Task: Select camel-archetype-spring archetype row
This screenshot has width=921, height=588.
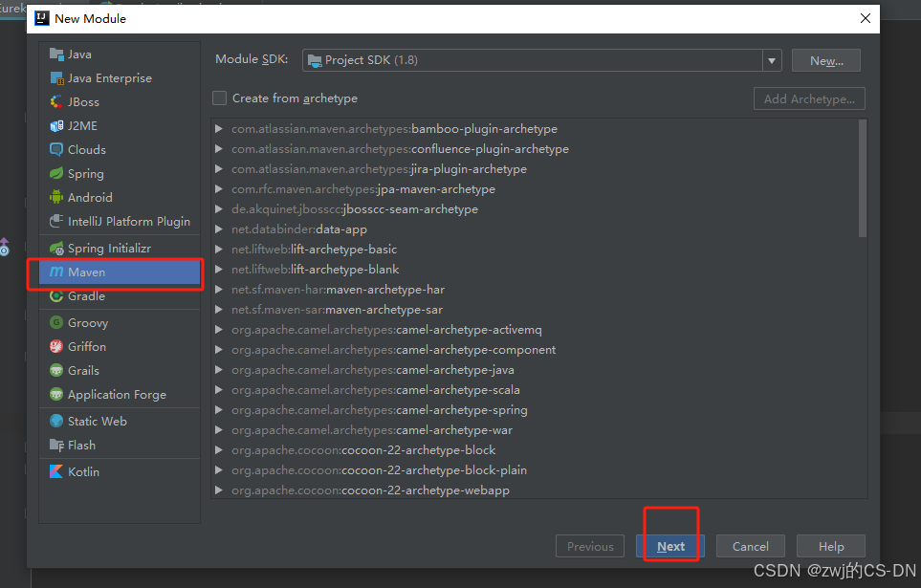Action: (x=535, y=410)
